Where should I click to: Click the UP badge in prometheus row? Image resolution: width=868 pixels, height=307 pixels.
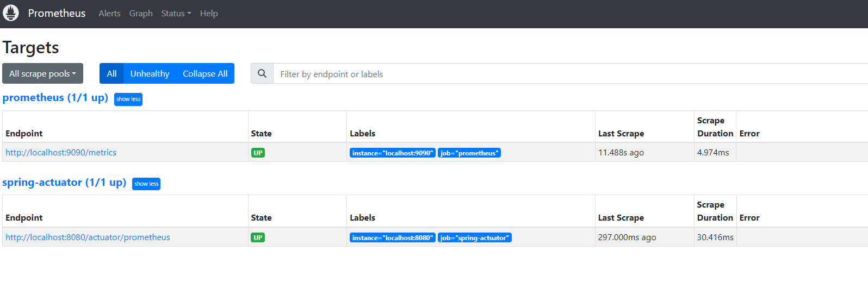(258, 153)
